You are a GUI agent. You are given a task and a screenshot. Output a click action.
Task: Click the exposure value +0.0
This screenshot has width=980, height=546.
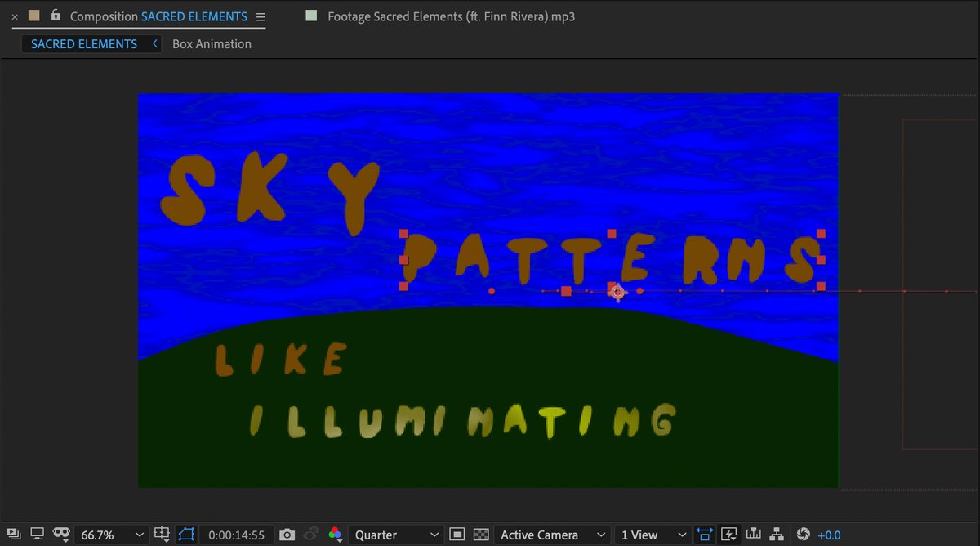(828, 535)
